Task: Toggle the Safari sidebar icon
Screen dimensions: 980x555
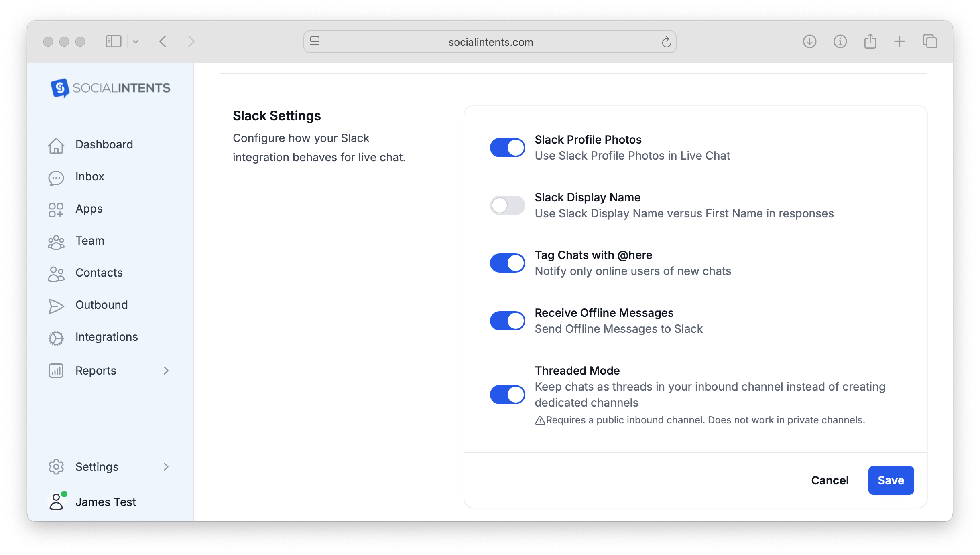Action: (114, 41)
